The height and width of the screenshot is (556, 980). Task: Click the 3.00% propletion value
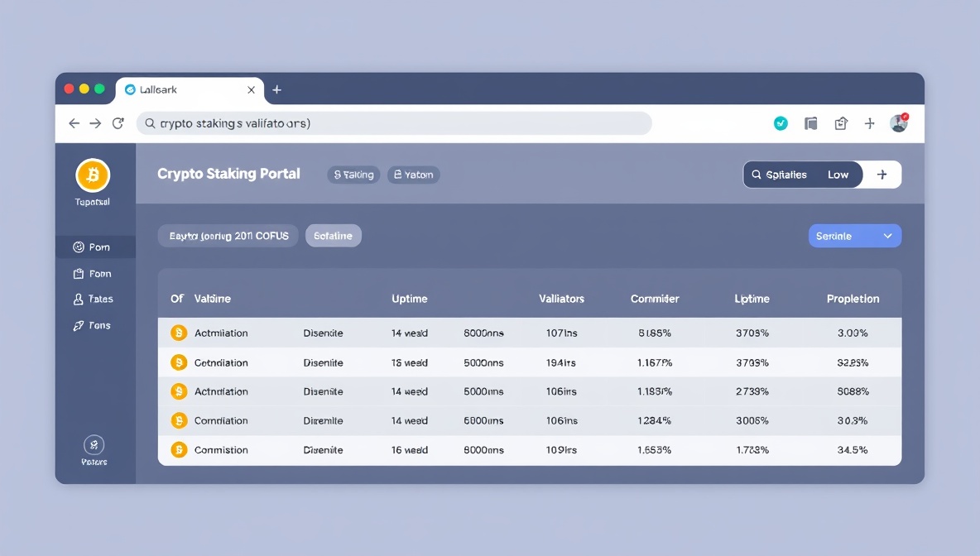(853, 333)
